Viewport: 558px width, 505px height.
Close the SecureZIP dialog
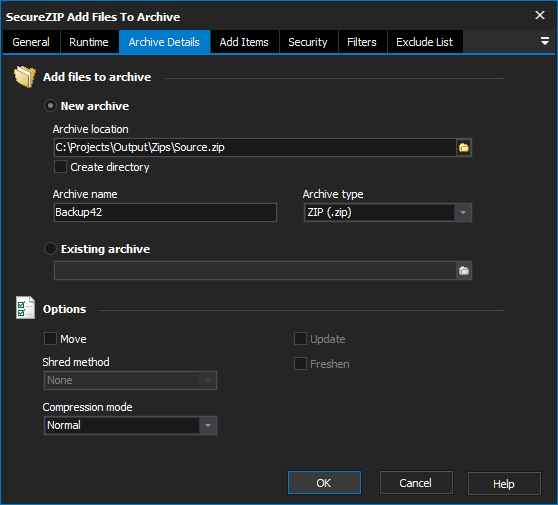click(x=540, y=15)
